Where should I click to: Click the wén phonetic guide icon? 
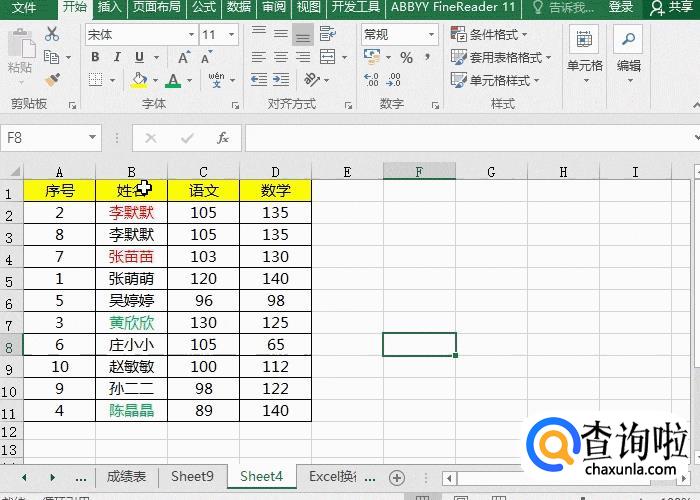[x=217, y=80]
